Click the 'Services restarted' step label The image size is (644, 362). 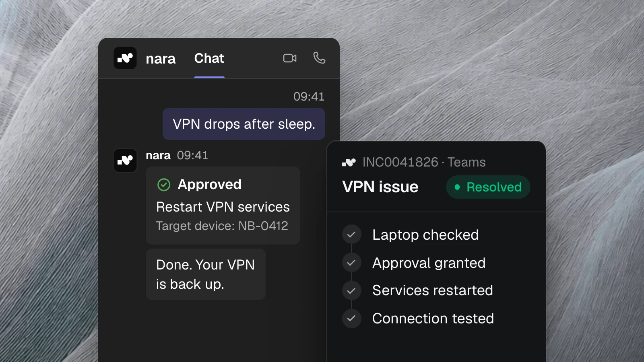433,290
